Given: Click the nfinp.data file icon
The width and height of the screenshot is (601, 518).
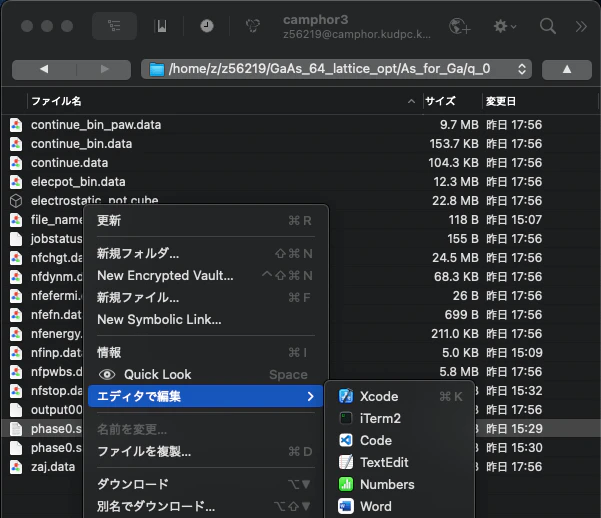Looking at the screenshot, I should coord(16,353).
